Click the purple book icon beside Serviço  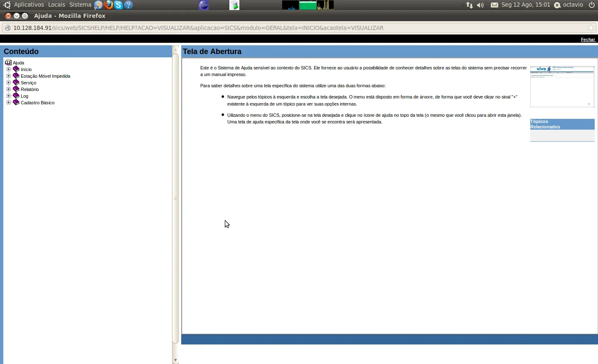tap(16, 82)
